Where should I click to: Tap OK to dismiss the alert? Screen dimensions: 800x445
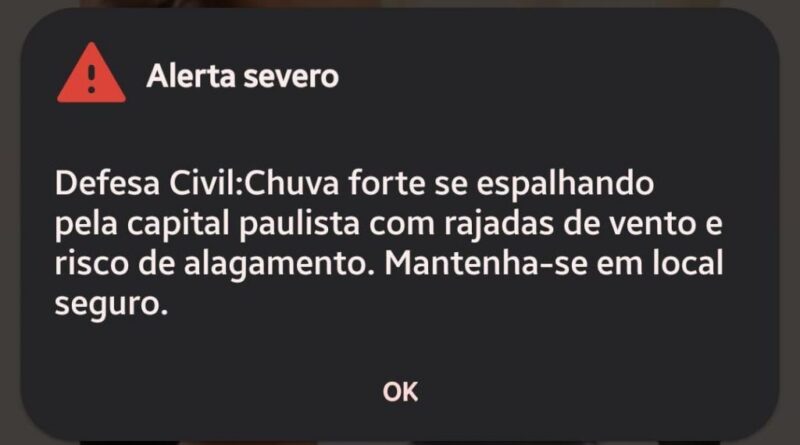401,392
